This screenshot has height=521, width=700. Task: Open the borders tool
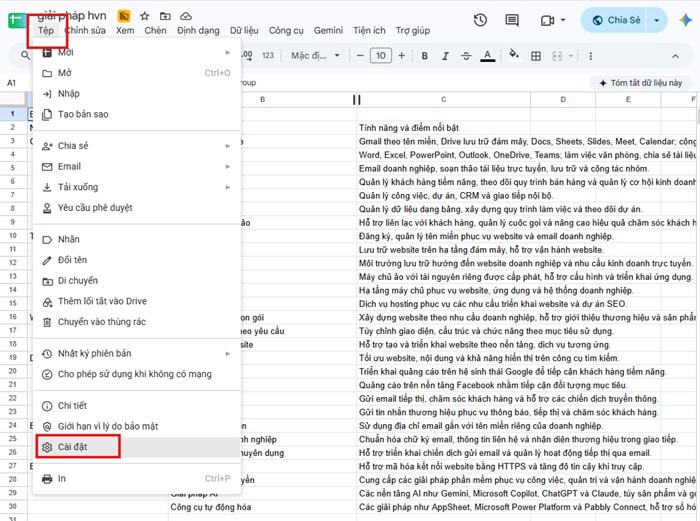pyautogui.click(x=536, y=56)
